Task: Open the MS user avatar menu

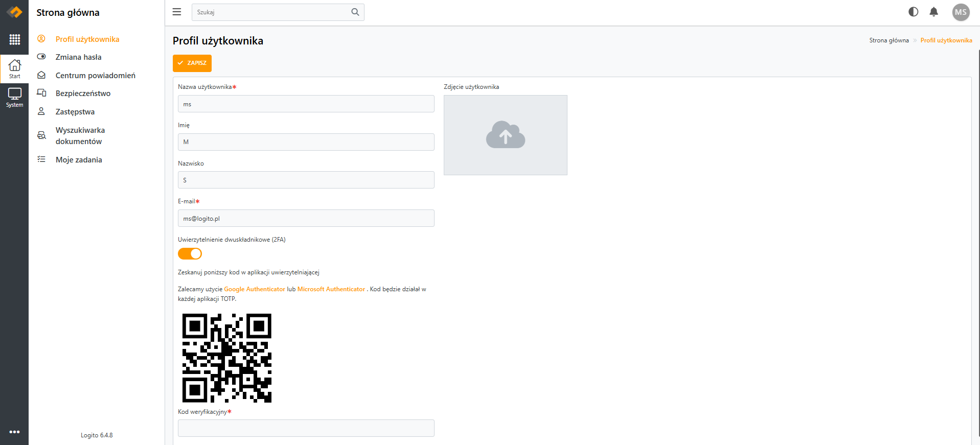Action: 961,12
